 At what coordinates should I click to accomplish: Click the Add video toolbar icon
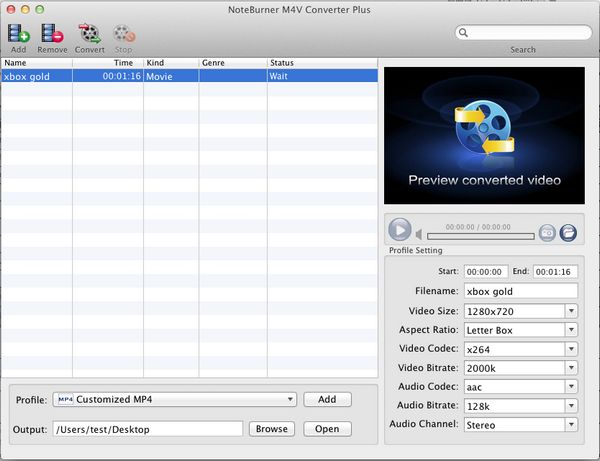[18, 34]
